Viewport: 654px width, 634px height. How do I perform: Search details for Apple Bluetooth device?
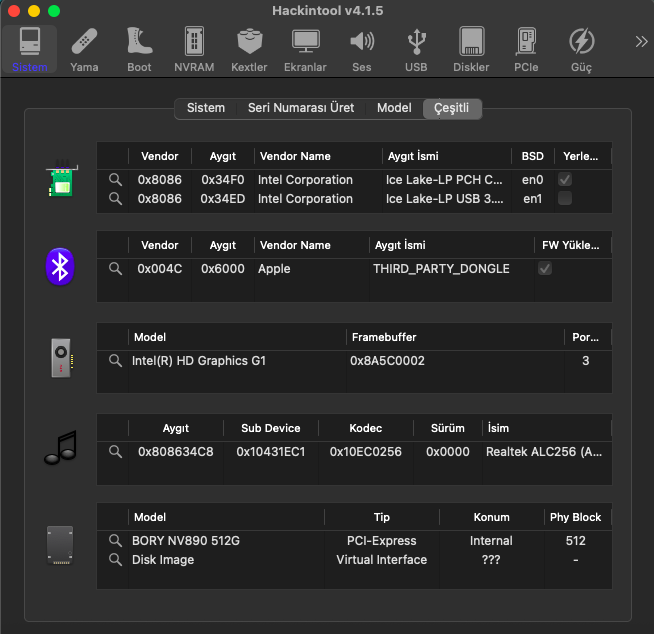(x=116, y=269)
